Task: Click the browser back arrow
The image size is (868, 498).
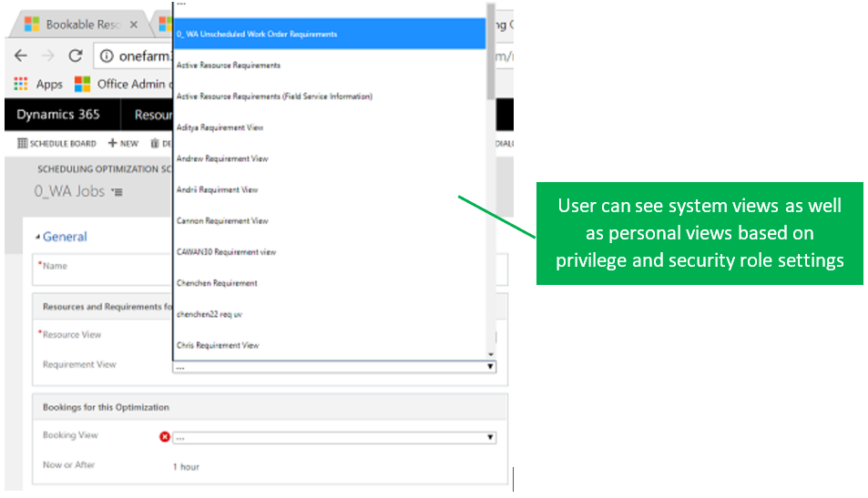Action: tap(20, 56)
